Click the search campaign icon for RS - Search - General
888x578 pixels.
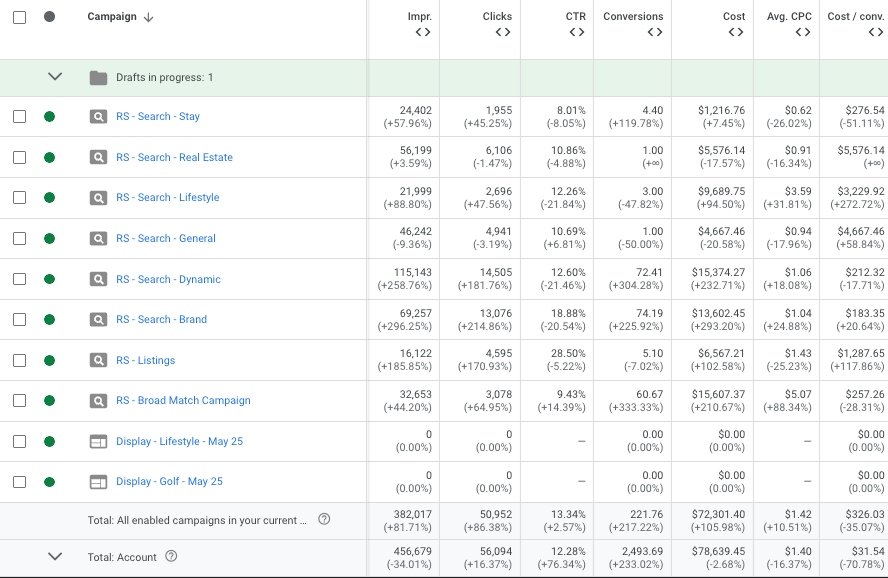click(x=99, y=238)
